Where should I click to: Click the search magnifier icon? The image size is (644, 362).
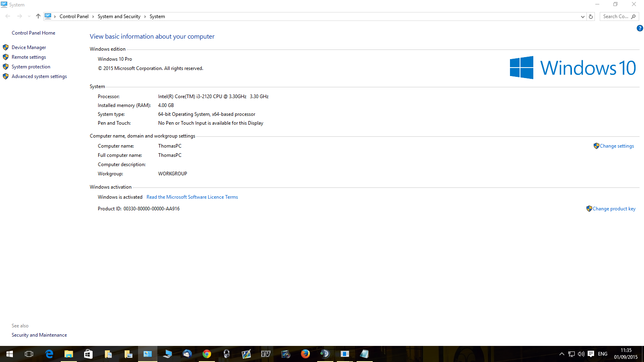click(x=634, y=16)
